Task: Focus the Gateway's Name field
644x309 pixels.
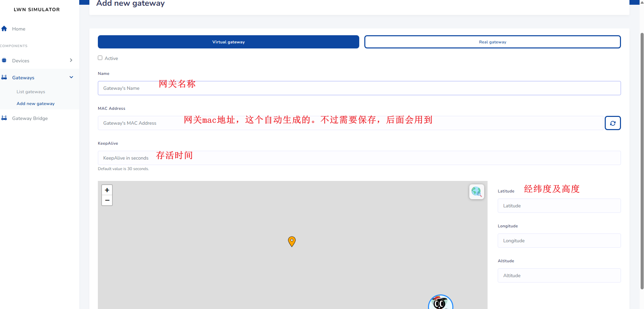Action: click(359, 88)
